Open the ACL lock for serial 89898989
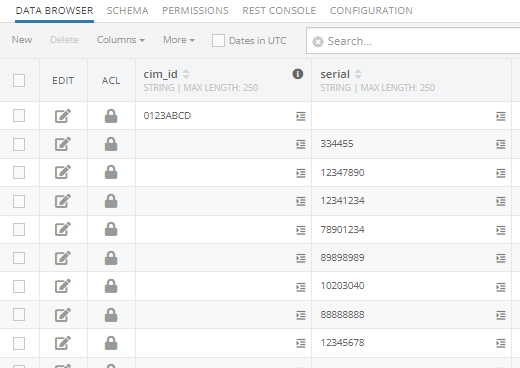520x368 pixels. [x=111, y=258]
